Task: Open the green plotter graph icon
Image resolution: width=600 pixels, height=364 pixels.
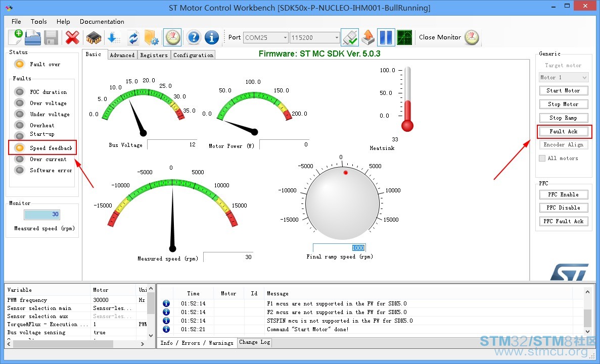Action: [x=404, y=37]
